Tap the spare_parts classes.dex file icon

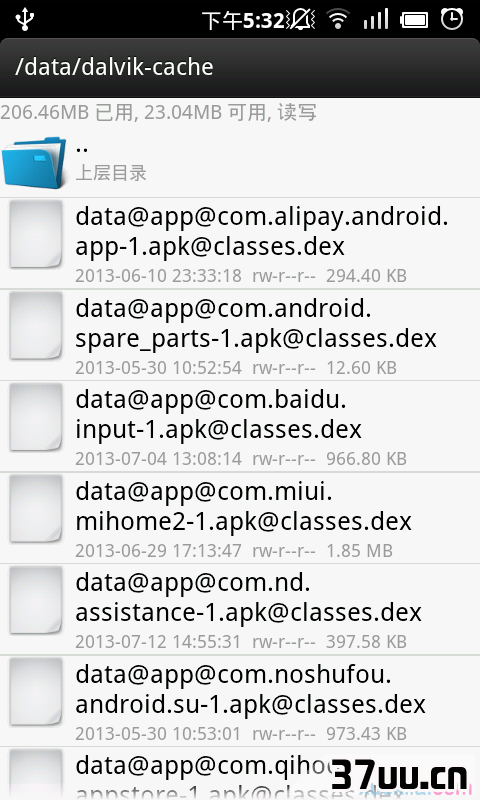36,326
